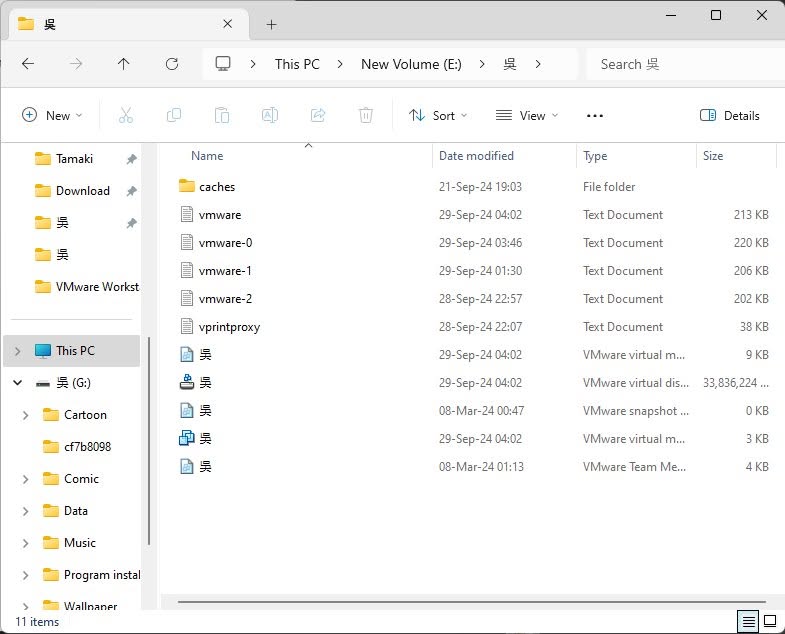The width and height of the screenshot is (785, 634).
Task: Toggle the Details pane
Action: tap(729, 116)
